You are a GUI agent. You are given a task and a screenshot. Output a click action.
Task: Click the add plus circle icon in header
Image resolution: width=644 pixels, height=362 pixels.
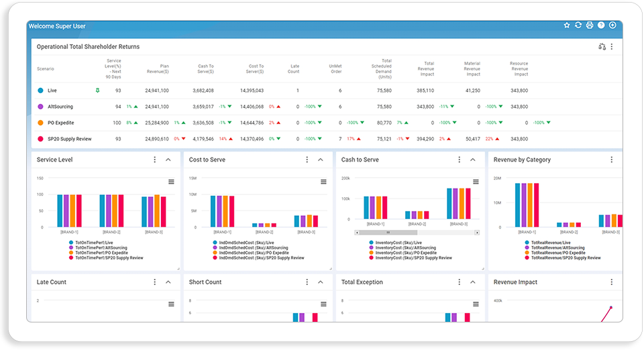click(612, 25)
